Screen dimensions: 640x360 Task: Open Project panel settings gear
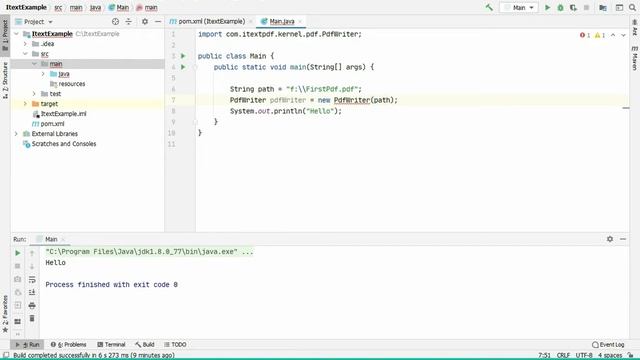145,22
